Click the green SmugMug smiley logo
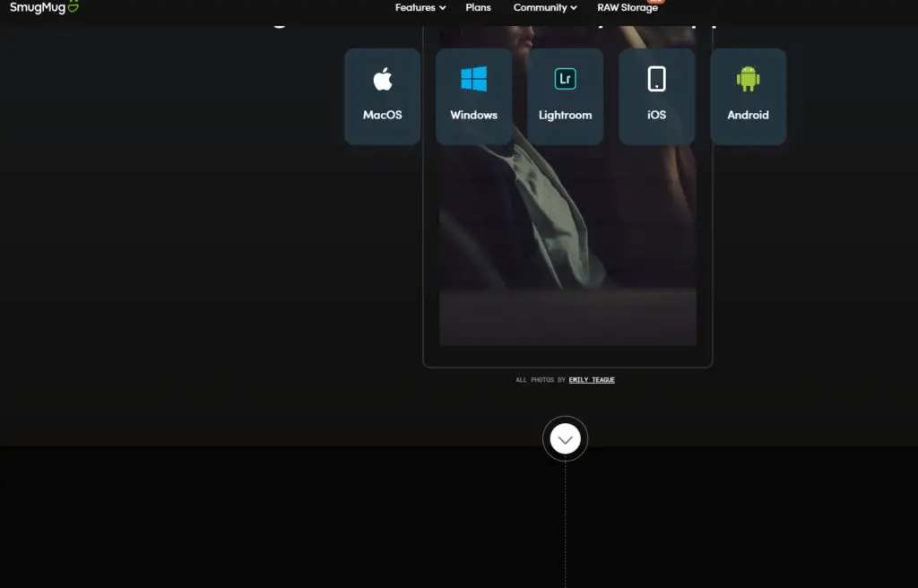 pyautogui.click(x=72, y=6)
